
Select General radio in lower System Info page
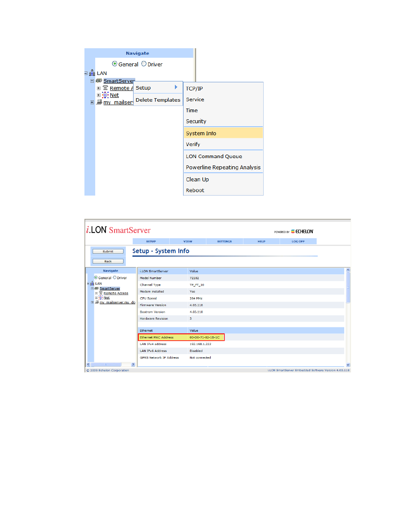coord(96,277)
